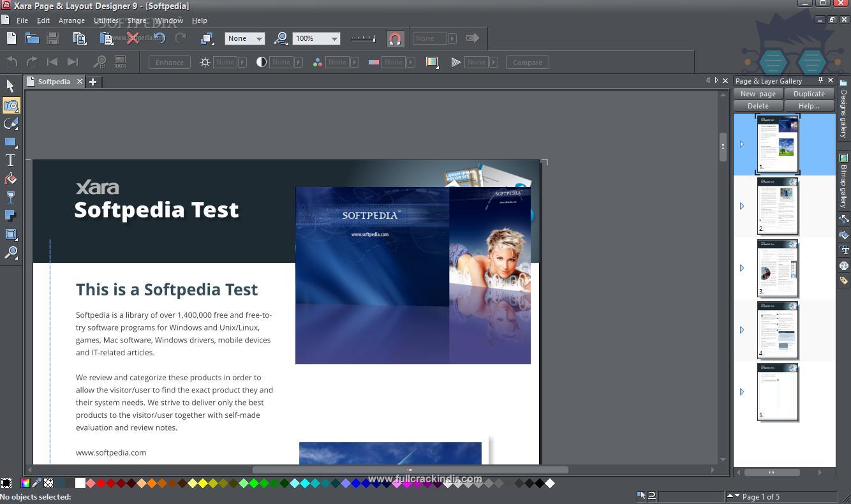Screen dimensions: 851x504
Task: Click the color Saturation icon
Action: (x=317, y=62)
